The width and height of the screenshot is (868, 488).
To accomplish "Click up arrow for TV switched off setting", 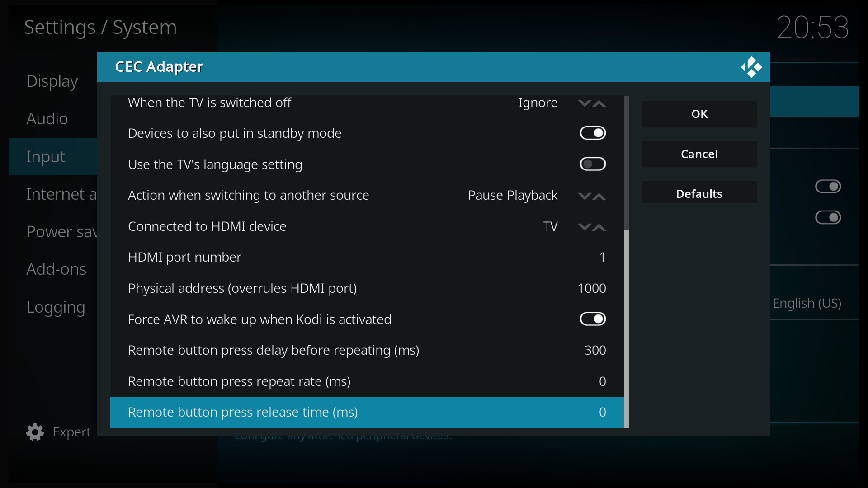I will pos(599,103).
